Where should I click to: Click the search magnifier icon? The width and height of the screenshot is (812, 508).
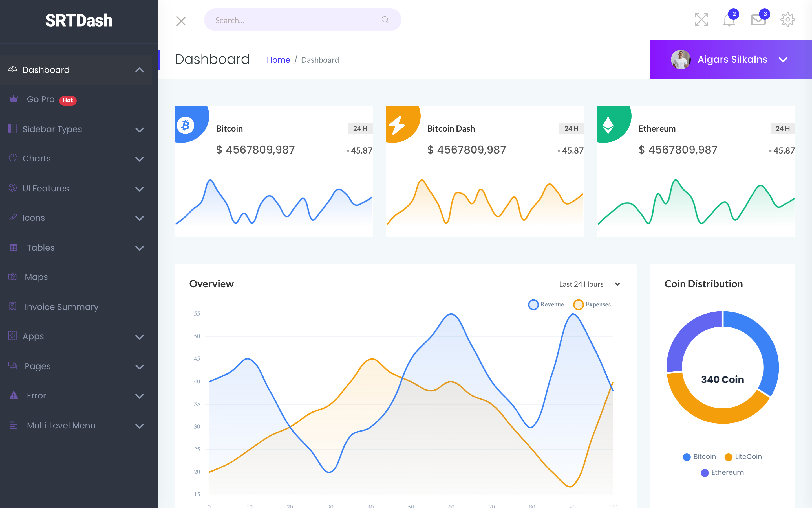(x=385, y=20)
